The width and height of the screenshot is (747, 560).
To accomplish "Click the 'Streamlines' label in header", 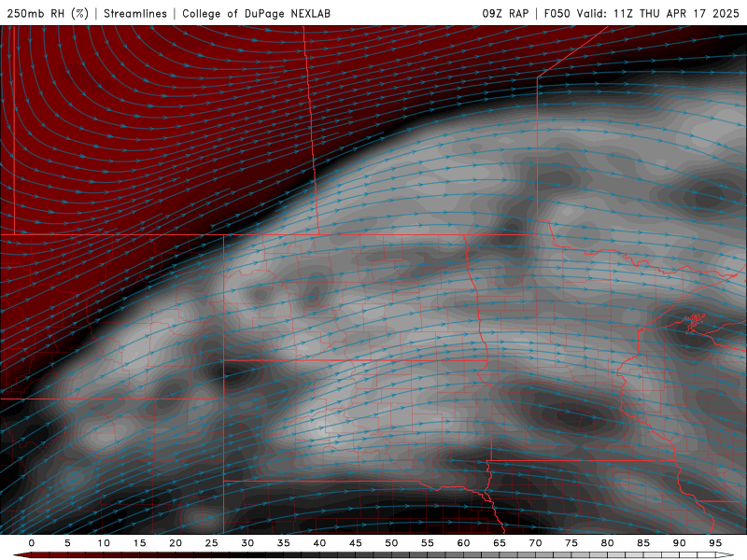I will (x=135, y=13).
